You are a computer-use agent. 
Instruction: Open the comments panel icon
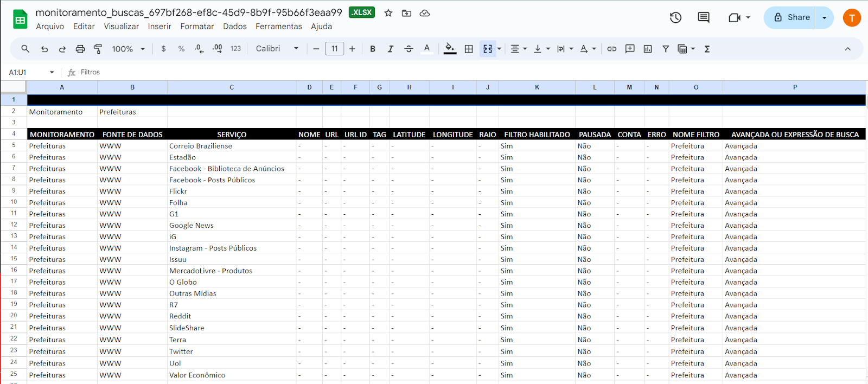[x=704, y=17]
